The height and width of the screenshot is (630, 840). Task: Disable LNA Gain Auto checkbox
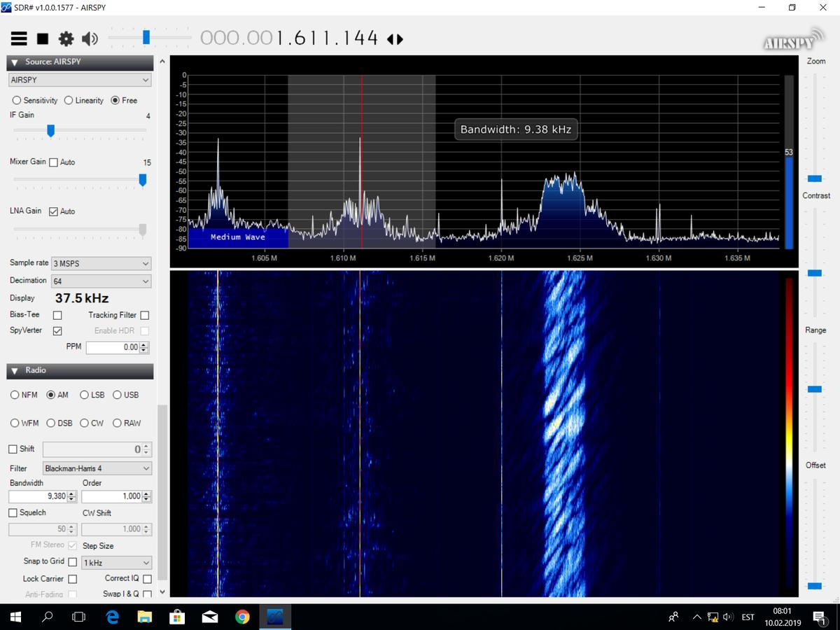coord(54,211)
